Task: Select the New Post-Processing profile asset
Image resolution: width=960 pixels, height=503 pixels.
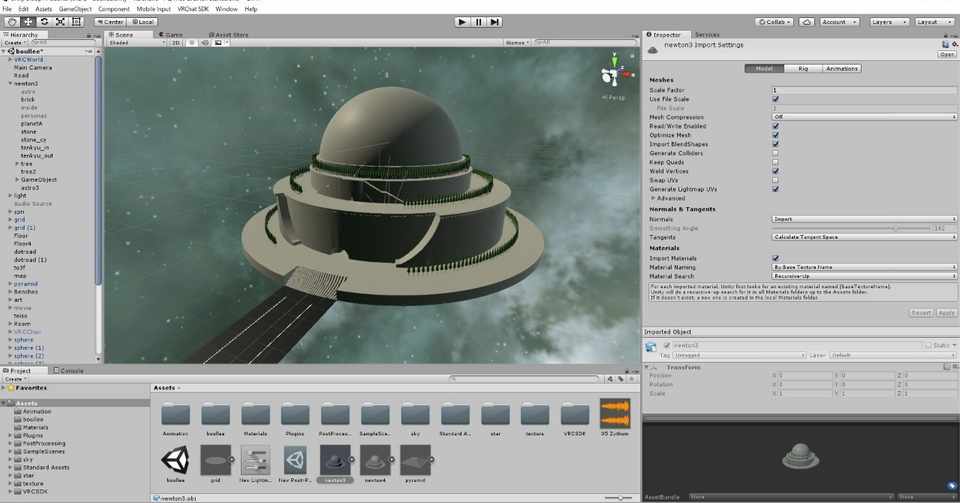Action: (295, 460)
